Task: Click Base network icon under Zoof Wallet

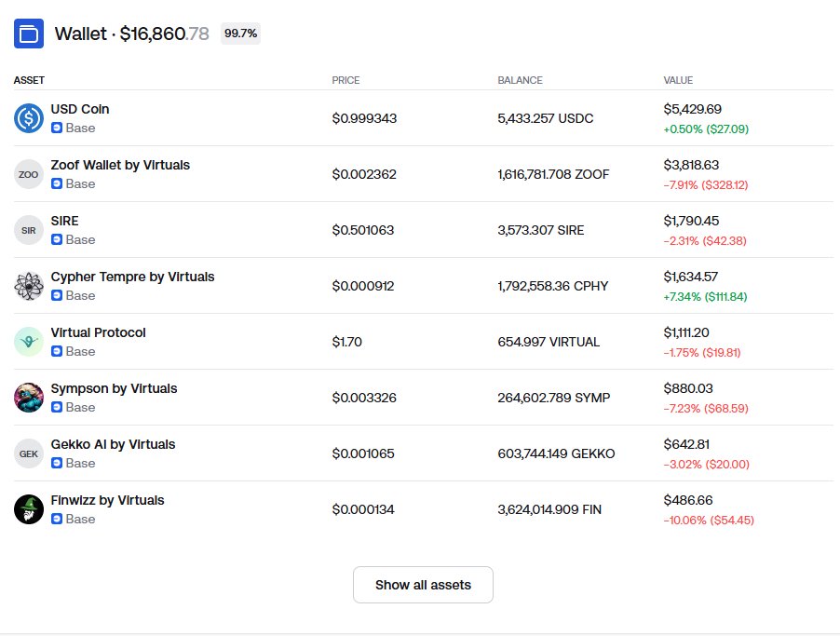Action: tap(57, 183)
